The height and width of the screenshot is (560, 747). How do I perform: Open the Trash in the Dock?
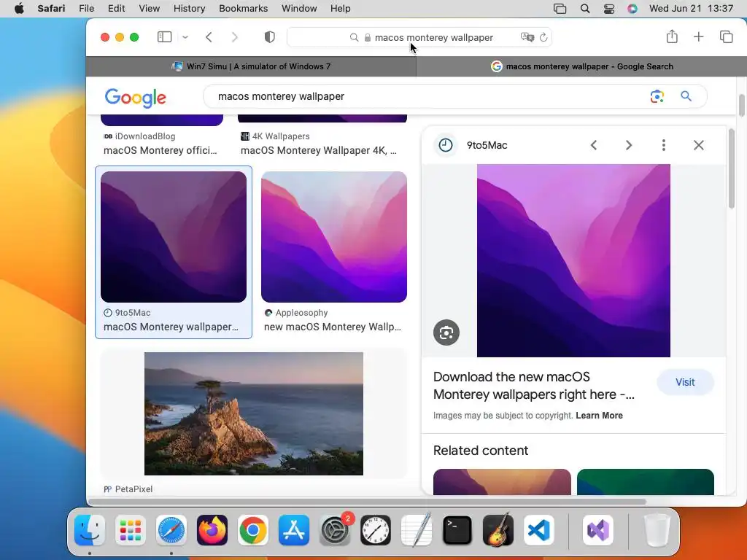click(x=657, y=530)
